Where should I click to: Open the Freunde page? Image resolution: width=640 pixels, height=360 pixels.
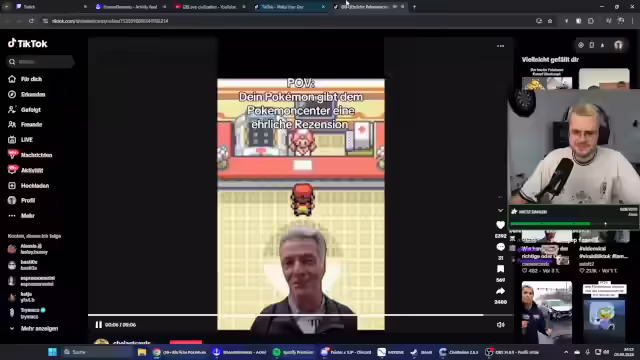tap(25, 124)
